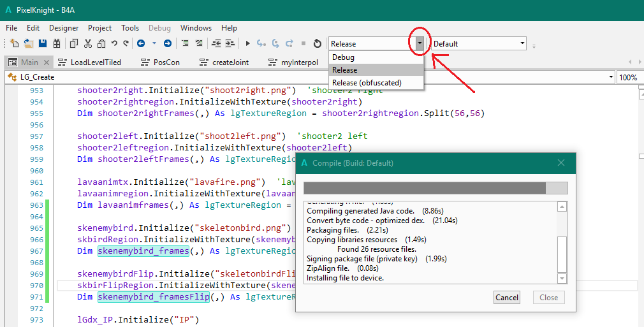Select Debug from build mode list
This screenshot has height=327, width=644.
coord(343,57)
